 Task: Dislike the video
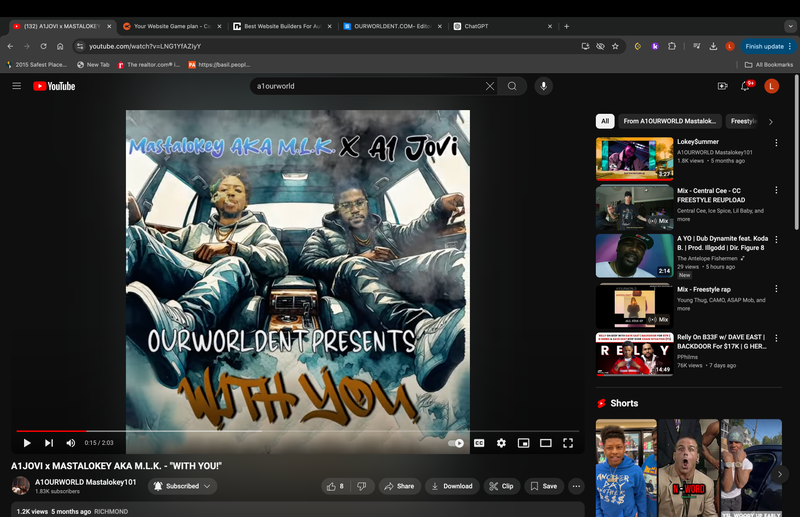pyautogui.click(x=362, y=486)
